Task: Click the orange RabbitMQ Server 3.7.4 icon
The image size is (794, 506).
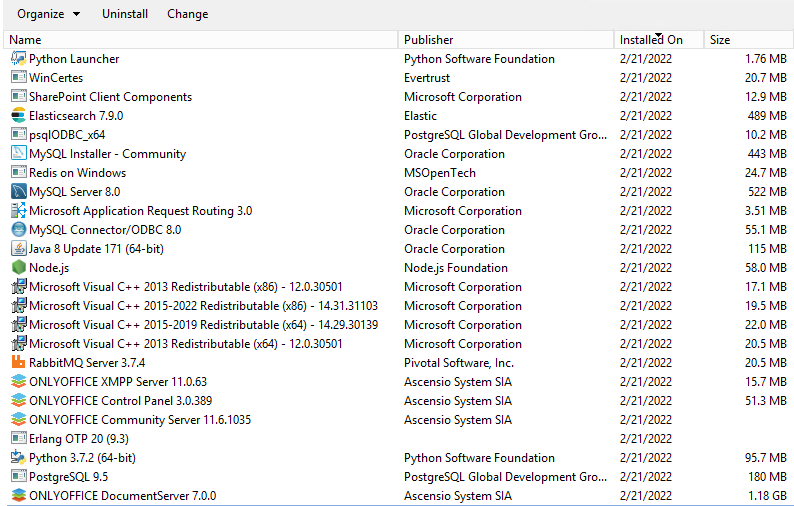Action: pyautogui.click(x=19, y=362)
